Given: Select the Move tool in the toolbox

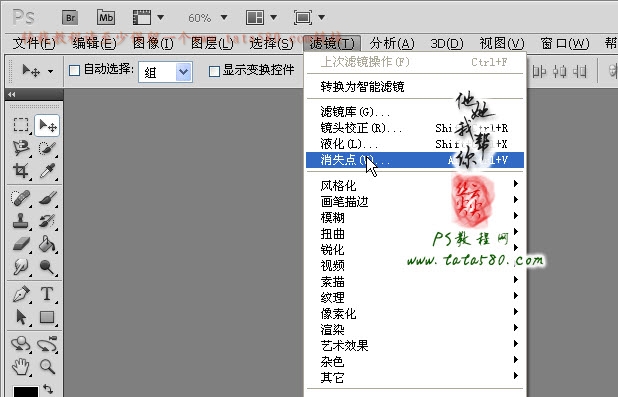Looking at the screenshot, I should (x=47, y=126).
